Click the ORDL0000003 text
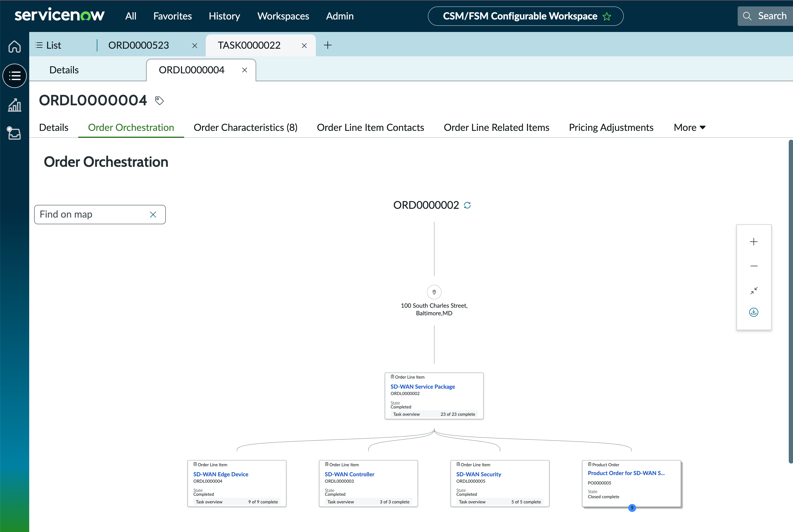 [339, 481]
